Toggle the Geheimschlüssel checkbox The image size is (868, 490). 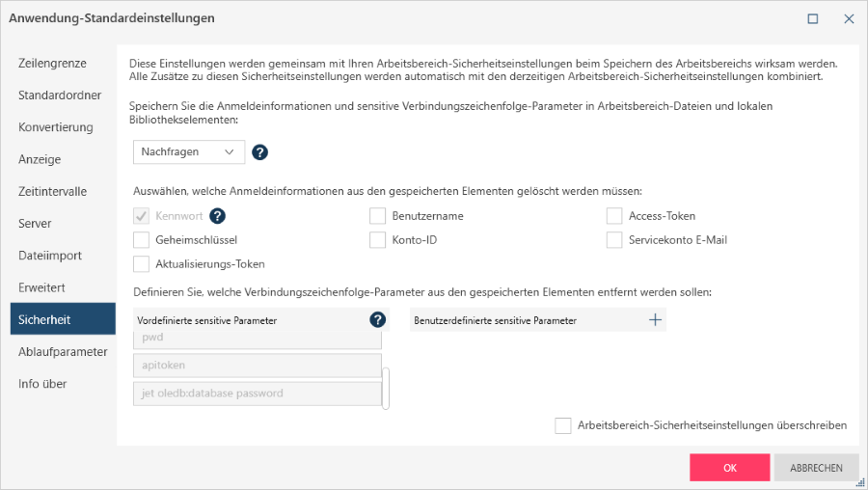coord(142,240)
